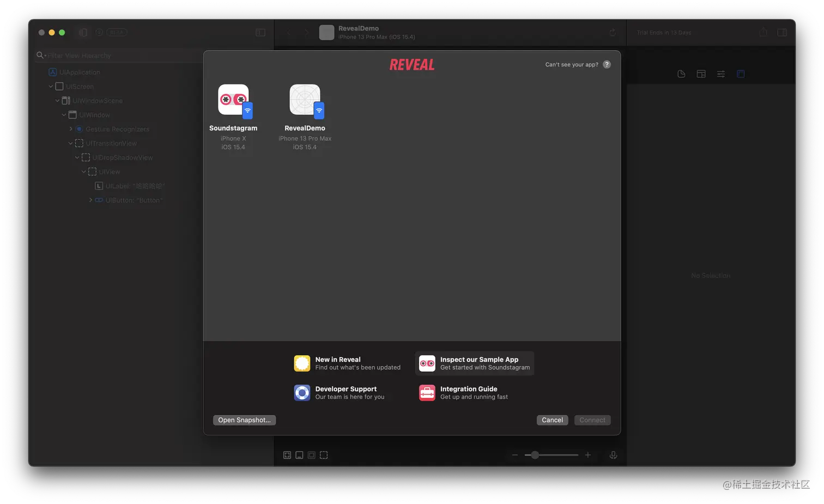This screenshot has height=504, width=824.
Task: Go back with the left arrow
Action: [x=289, y=33]
